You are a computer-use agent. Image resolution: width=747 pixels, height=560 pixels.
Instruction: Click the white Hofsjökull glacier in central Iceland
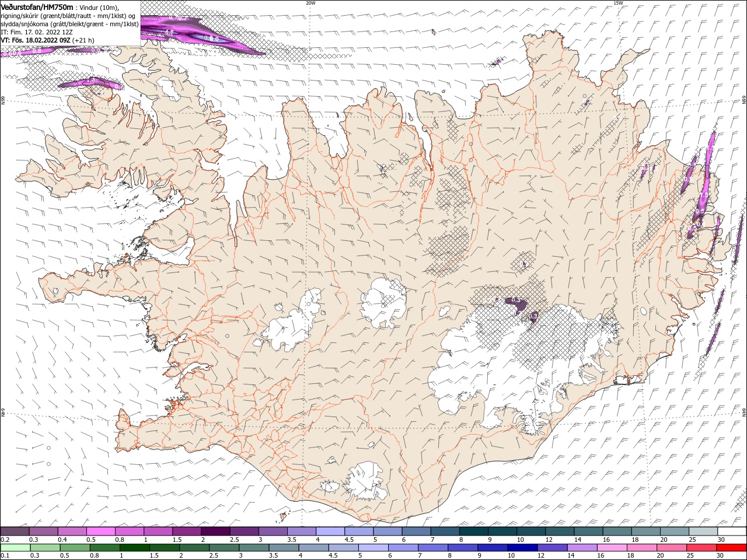click(x=384, y=303)
